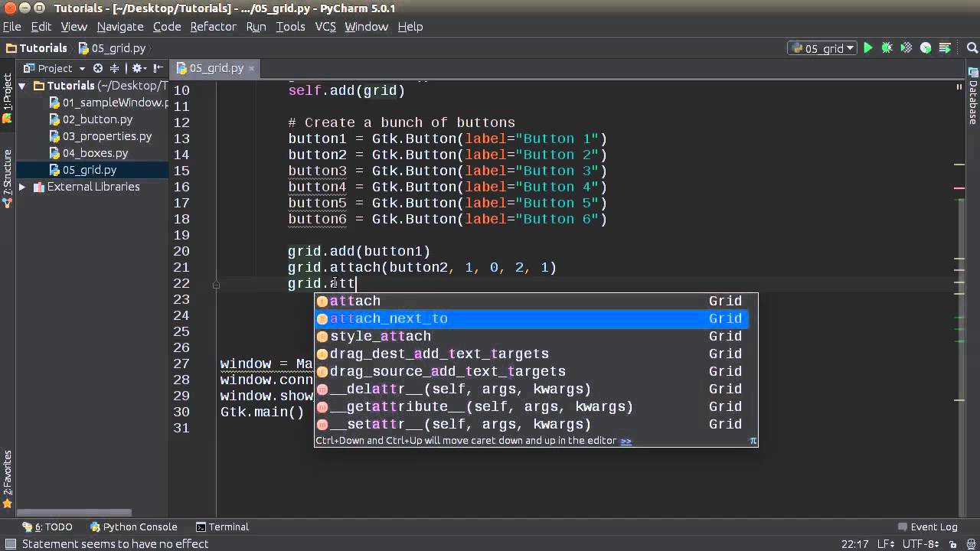
Task: Run the 05_grid configuration
Action: click(868, 48)
